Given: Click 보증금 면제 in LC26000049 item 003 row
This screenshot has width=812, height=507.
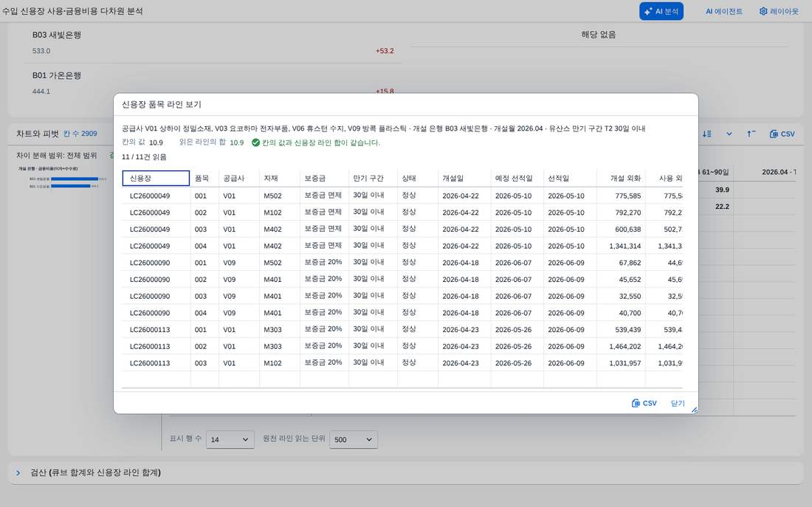Looking at the screenshot, I should [324, 229].
